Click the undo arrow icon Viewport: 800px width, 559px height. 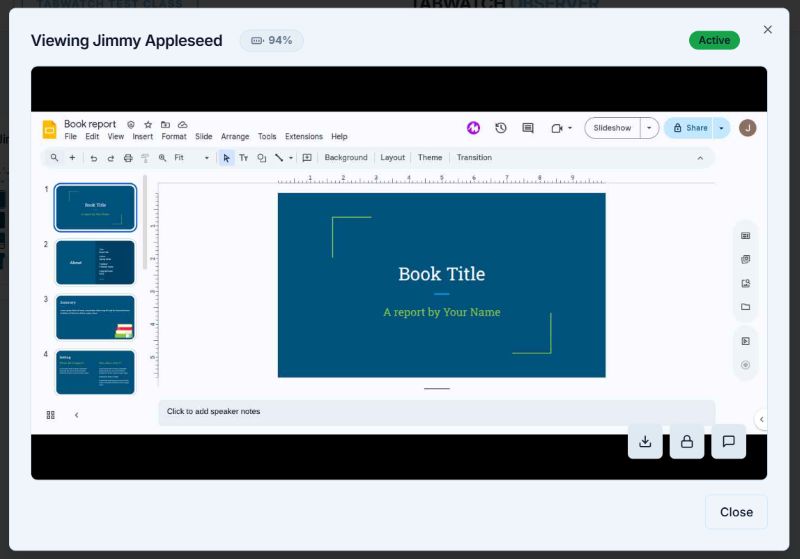(x=93, y=158)
